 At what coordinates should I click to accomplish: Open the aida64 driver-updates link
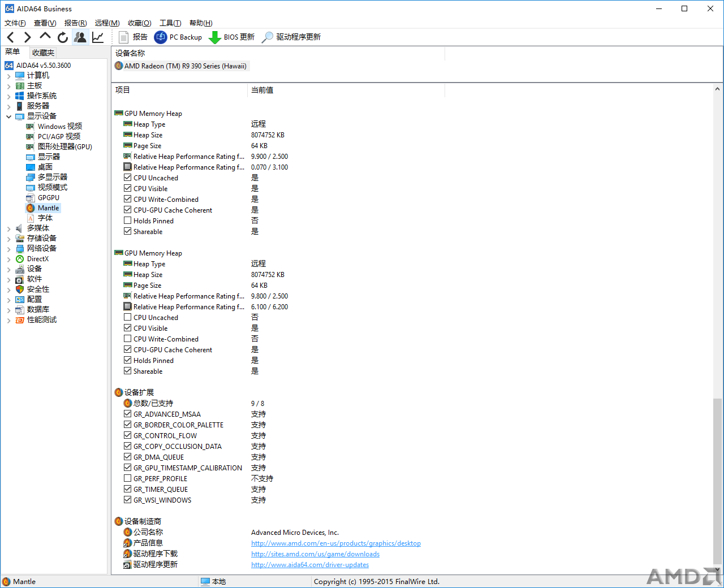[310, 565]
